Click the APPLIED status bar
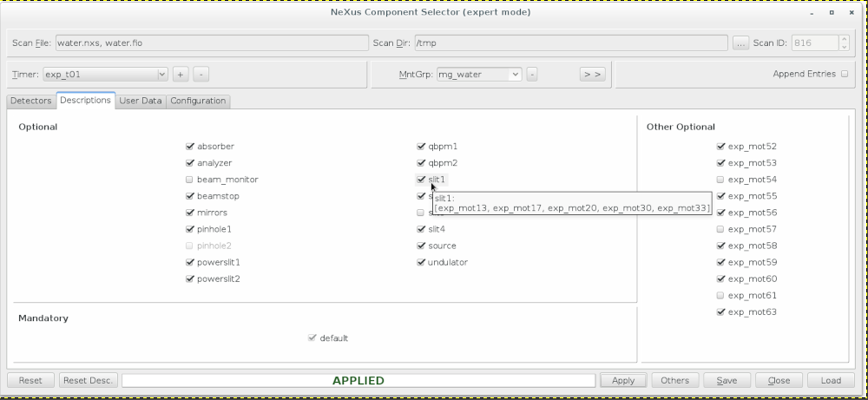The height and width of the screenshot is (400, 868). coord(358,381)
